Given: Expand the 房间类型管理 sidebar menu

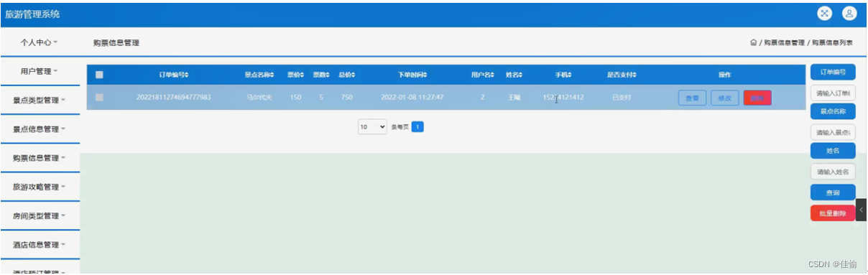Looking at the screenshot, I should 40,216.
